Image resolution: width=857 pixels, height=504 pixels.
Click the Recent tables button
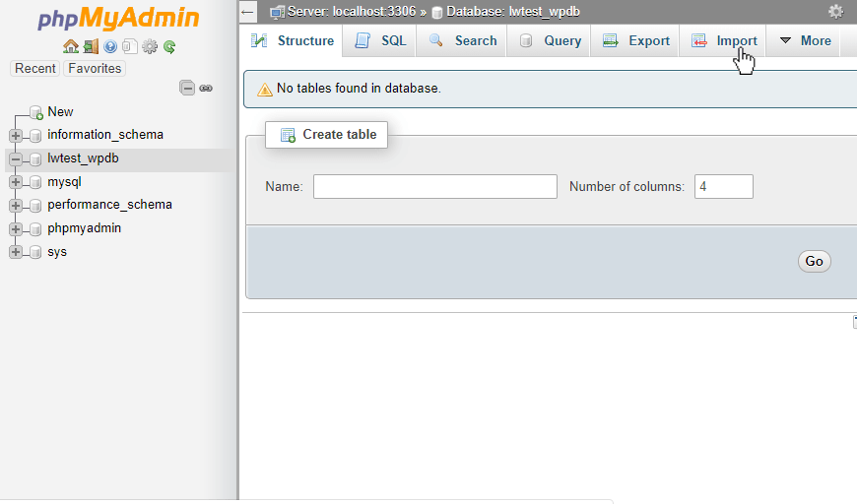click(35, 68)
